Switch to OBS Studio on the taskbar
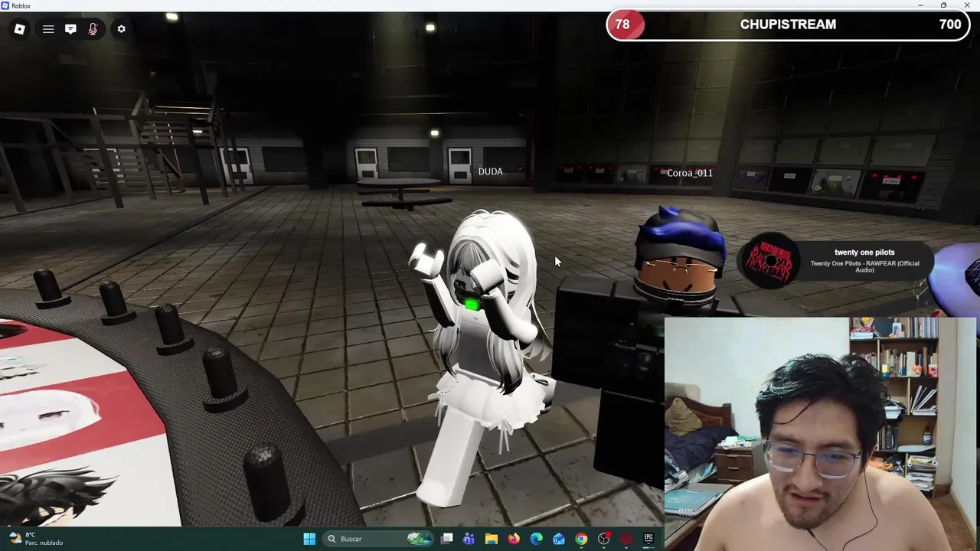980x551 pixels. [604, 539]
